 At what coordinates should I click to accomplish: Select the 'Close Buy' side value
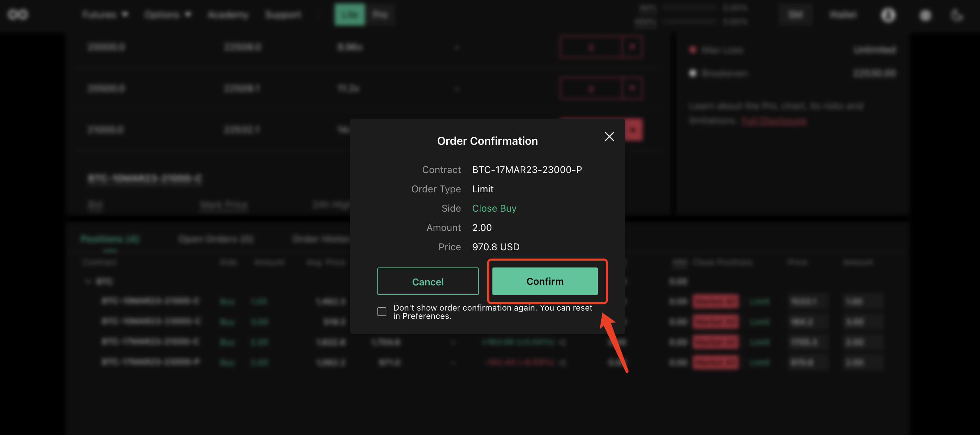[x=494, y=208]
